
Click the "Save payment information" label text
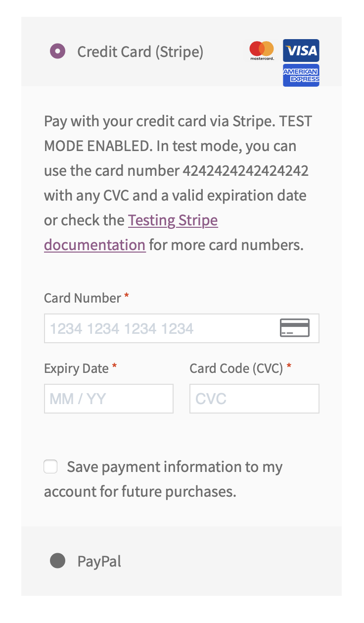(x=174, y=467)
